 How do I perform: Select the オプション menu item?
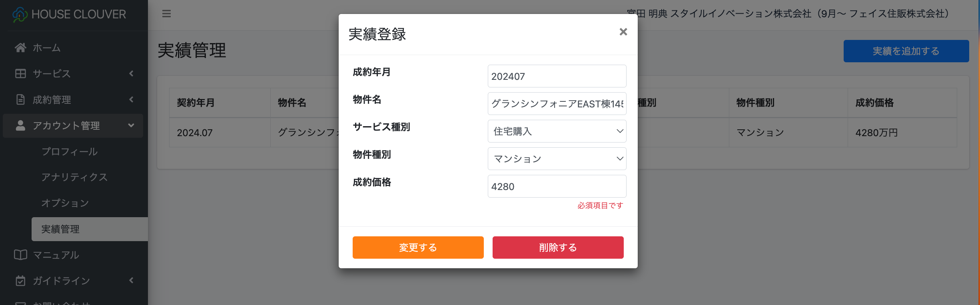pos(65,203)
